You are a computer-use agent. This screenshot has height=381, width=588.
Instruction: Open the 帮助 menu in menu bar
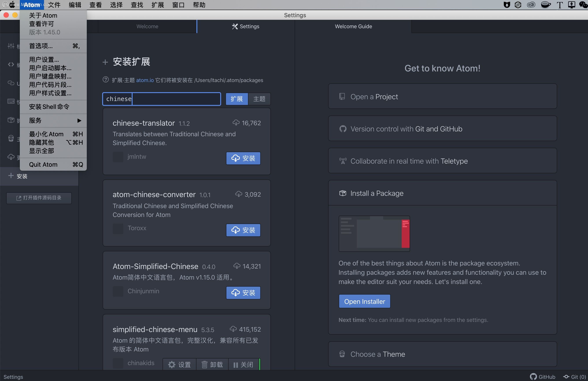click(199, 5)
